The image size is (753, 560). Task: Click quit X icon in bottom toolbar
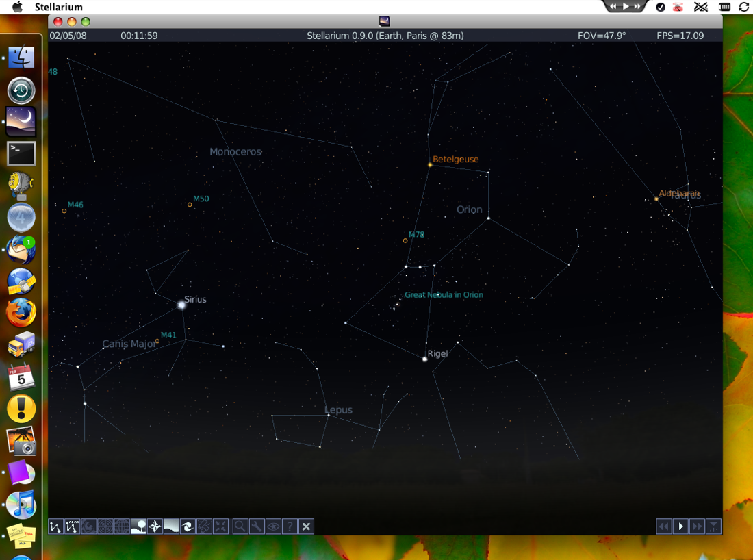pos(307,527)
